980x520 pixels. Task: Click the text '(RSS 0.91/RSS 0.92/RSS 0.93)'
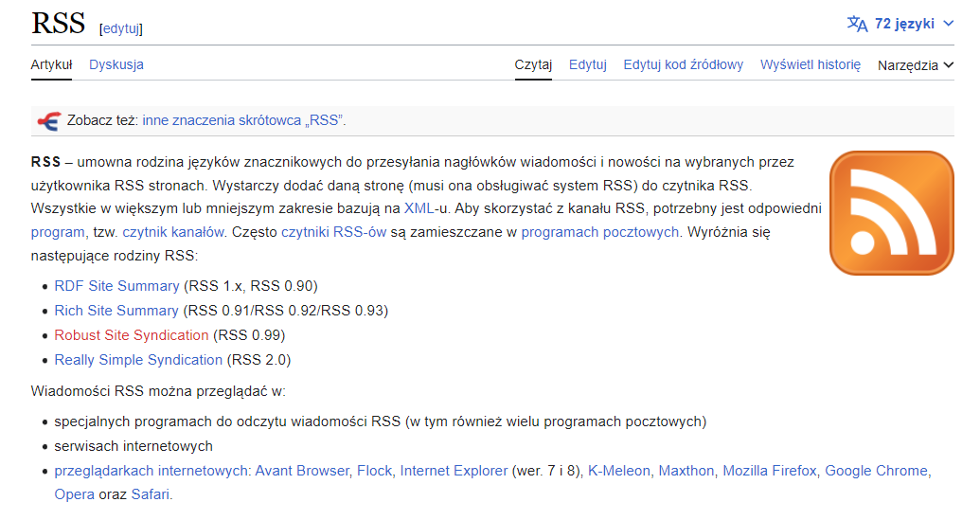pos(286,311)
